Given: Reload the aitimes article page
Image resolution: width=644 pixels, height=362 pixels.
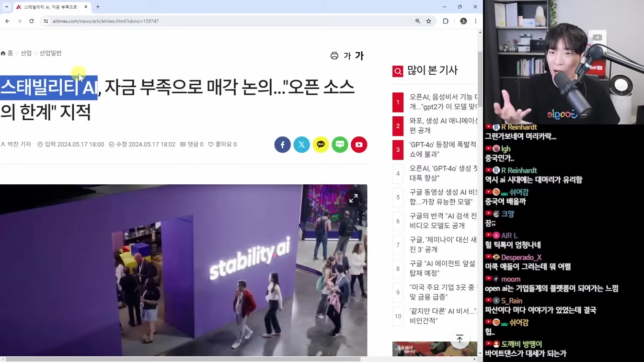Looking at the screenshot, I should tap(32, 21).
